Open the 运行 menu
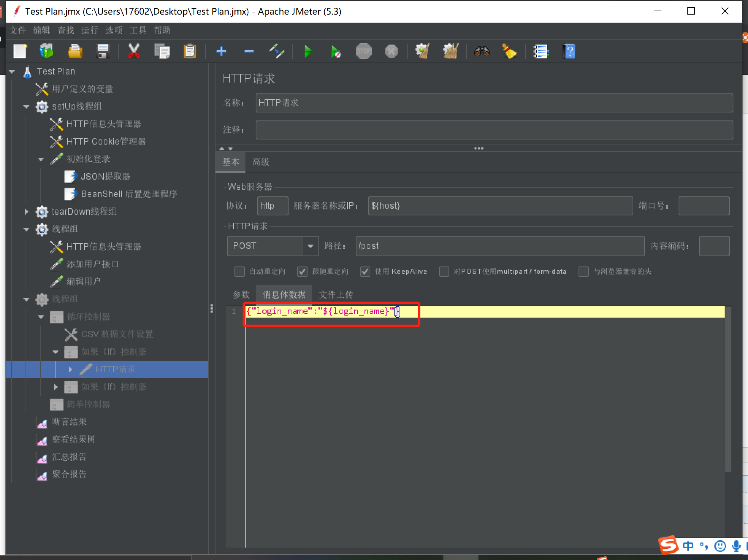The image size is (748, 560). coord(90,30)
